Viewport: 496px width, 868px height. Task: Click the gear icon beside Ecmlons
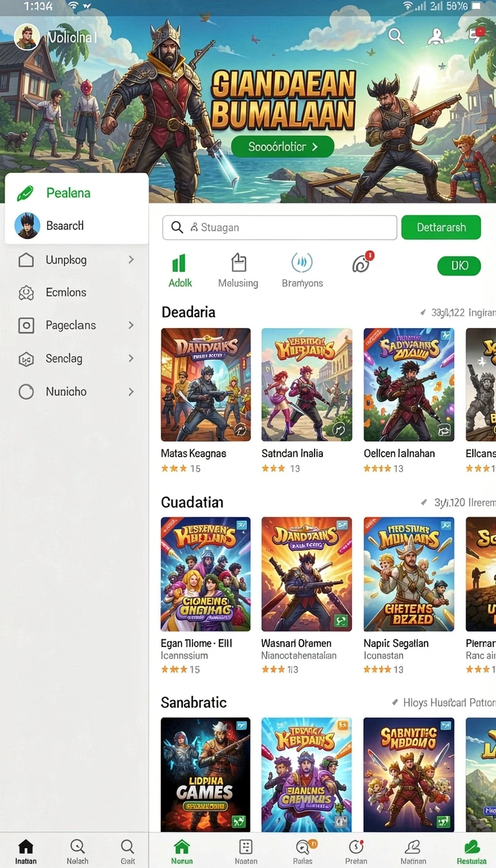(x=26, y=293)
